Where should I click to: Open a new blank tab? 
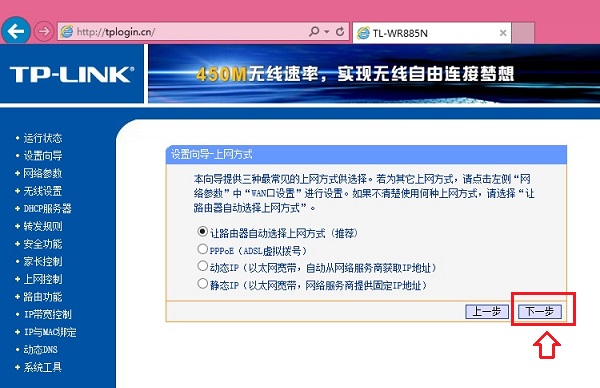pos(523,33)
